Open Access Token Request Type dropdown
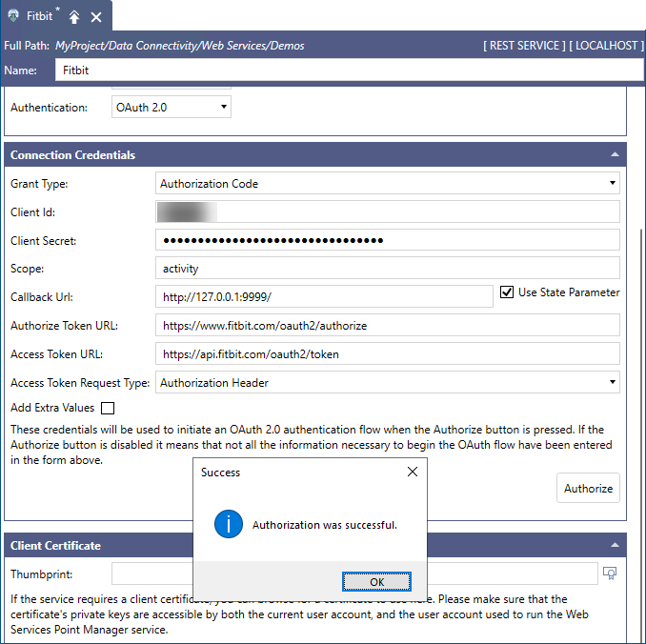Screen dimensions: 646x644 [x=387, y=382]
